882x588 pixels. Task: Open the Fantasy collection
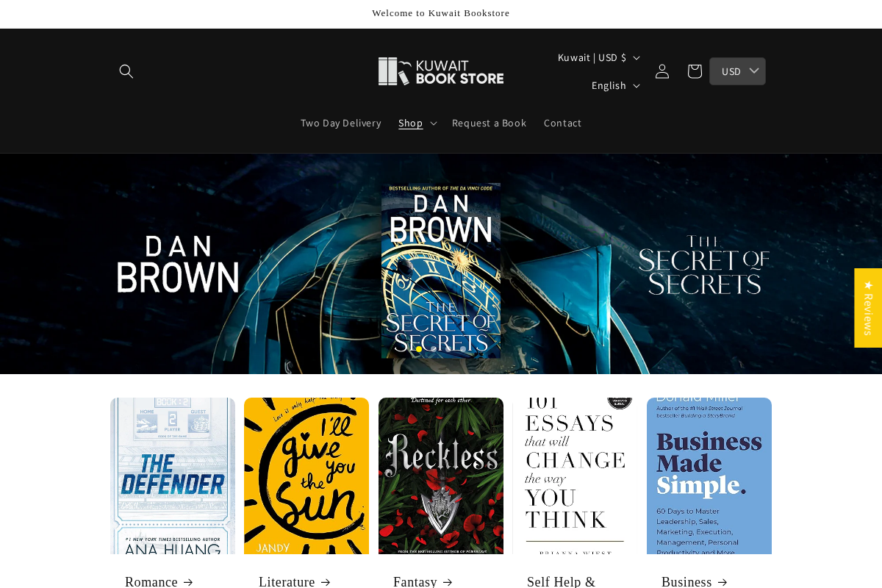tap(422, 581)
